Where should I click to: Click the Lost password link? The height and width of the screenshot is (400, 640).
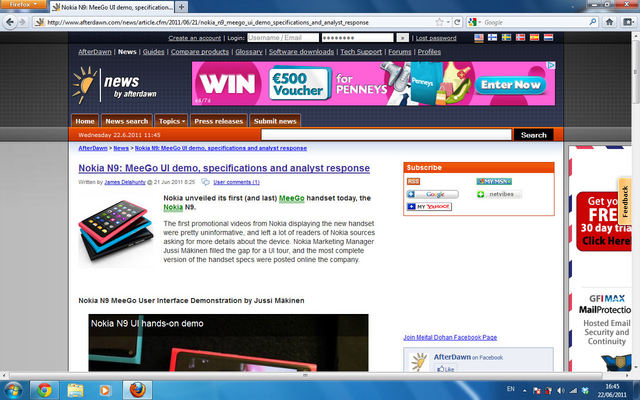coord(436,38)
